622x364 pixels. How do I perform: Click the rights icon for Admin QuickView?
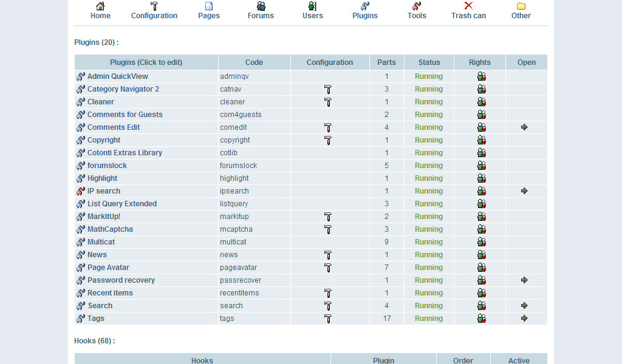point(481,76)
